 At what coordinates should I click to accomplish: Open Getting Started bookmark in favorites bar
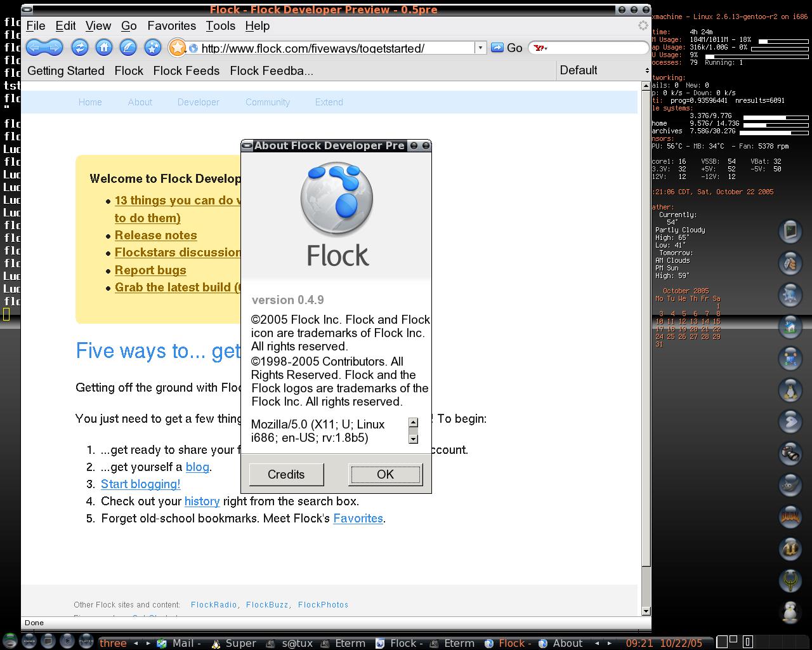click(x=66, y=71)
